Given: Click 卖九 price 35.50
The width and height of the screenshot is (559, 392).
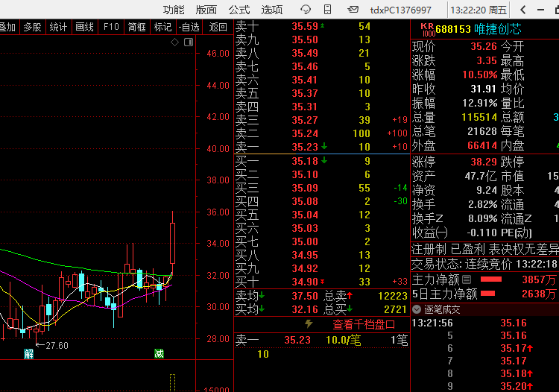Looking at the screenshot, I should click(305, 39).
